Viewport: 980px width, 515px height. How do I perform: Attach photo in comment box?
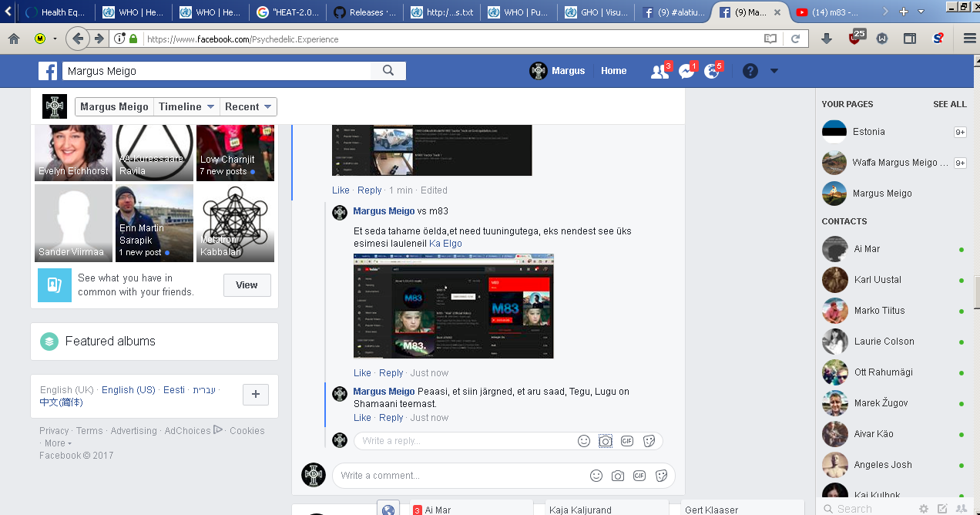pyautogui.click(x=618, y=476)
